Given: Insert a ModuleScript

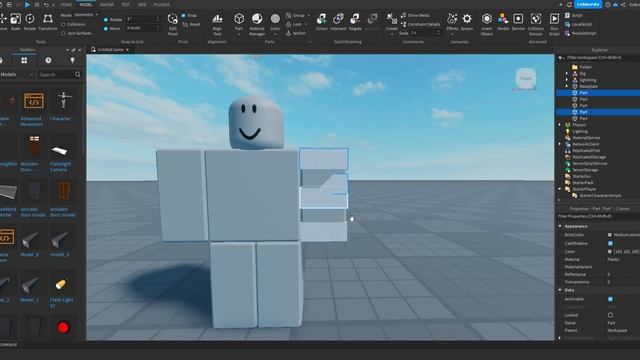Looking at the screenshot, I should [580, 33].
